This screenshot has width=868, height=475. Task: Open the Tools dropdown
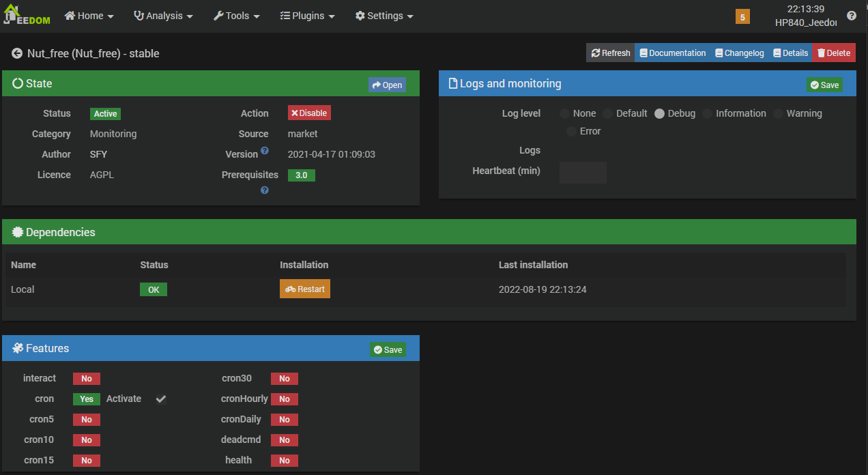coord(237,16)
